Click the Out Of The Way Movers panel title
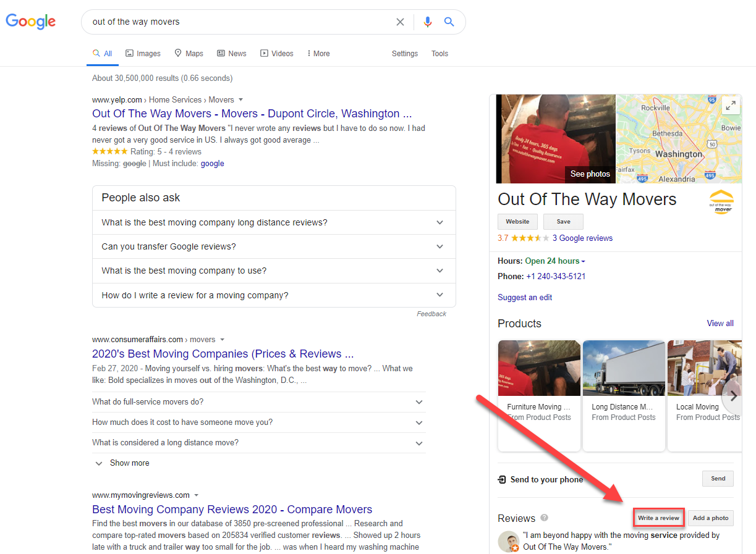This screenshot has height=554, width=756. 587,199
